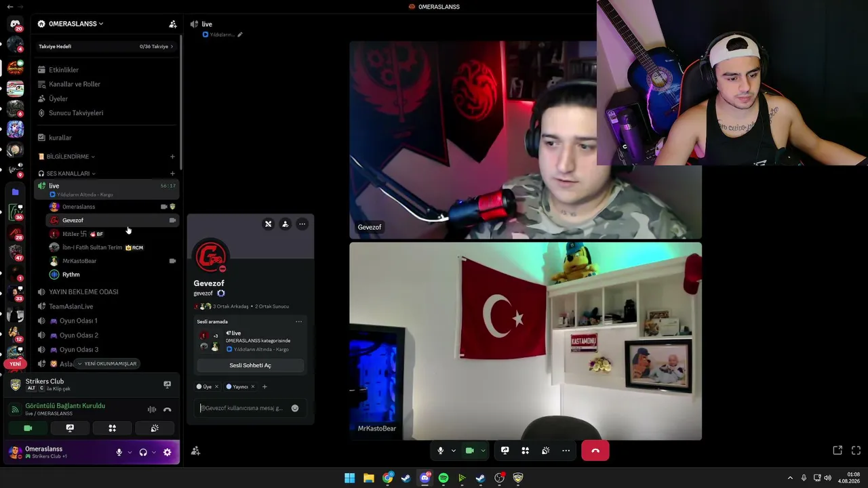Open Üyeler list

107,99
